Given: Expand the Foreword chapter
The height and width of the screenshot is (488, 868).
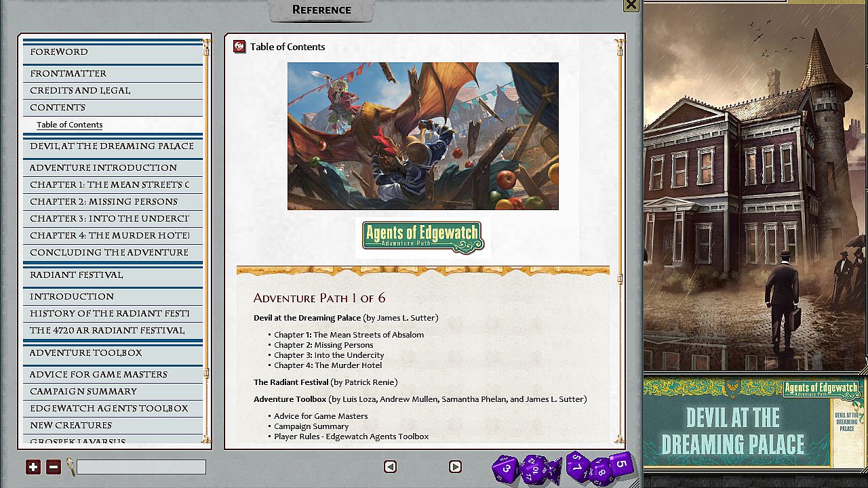Looking at the screenshot, I should point(113,52).
